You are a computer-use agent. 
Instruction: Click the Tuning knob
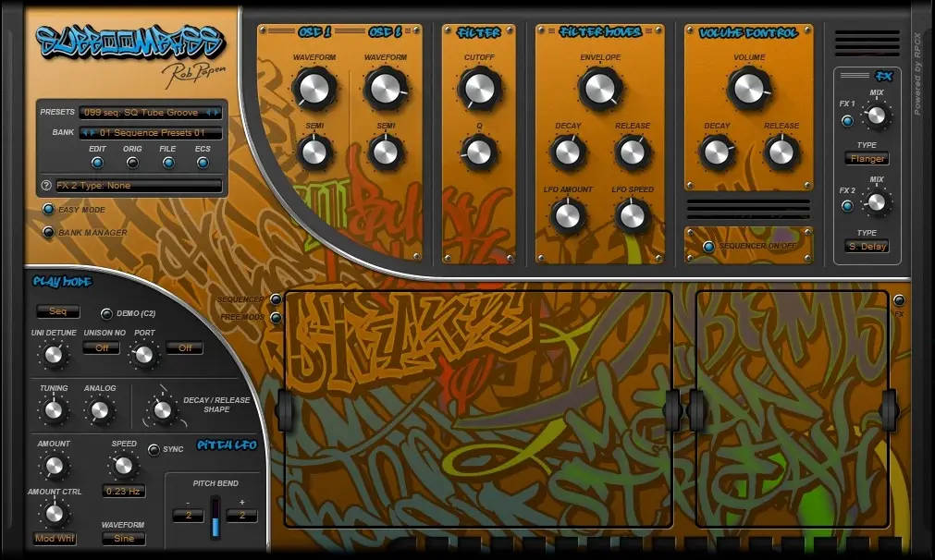[53, 410]
